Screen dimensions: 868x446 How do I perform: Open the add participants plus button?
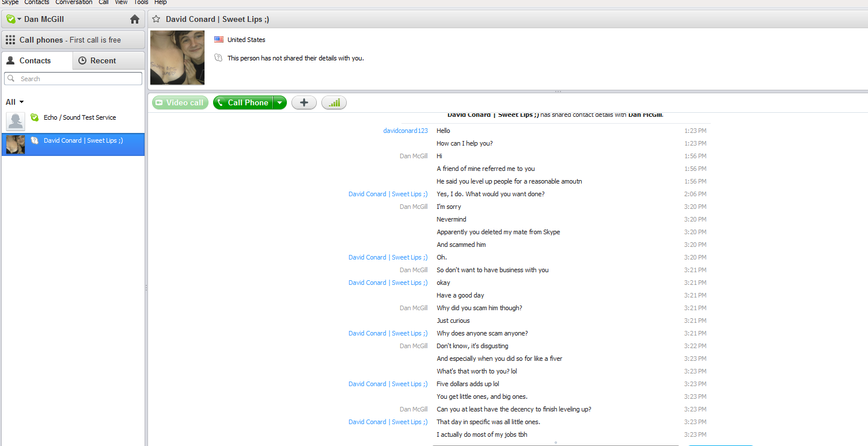(x=304, y=102)
